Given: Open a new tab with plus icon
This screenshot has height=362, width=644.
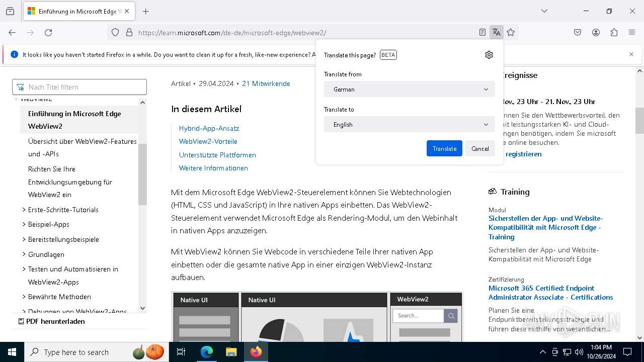Looking at the screenshot, I should pyautogui.click(x=146, y=11).
